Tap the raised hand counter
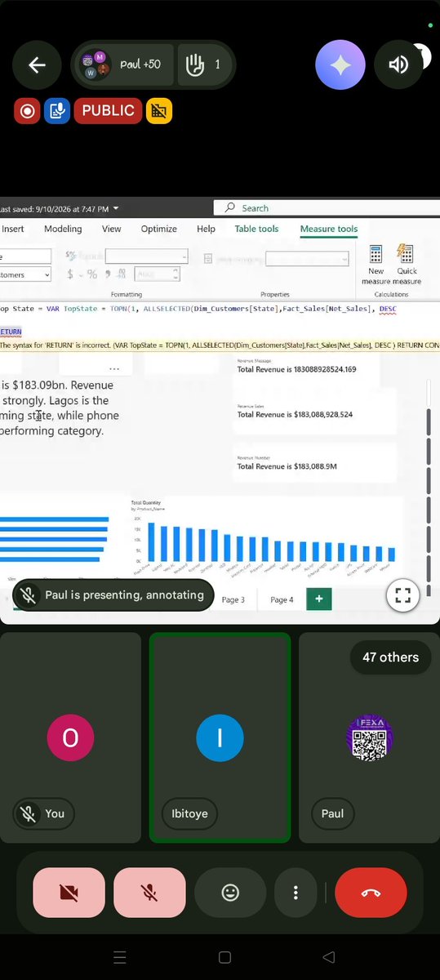Viewport: 440px width, 980px height. 204,65
